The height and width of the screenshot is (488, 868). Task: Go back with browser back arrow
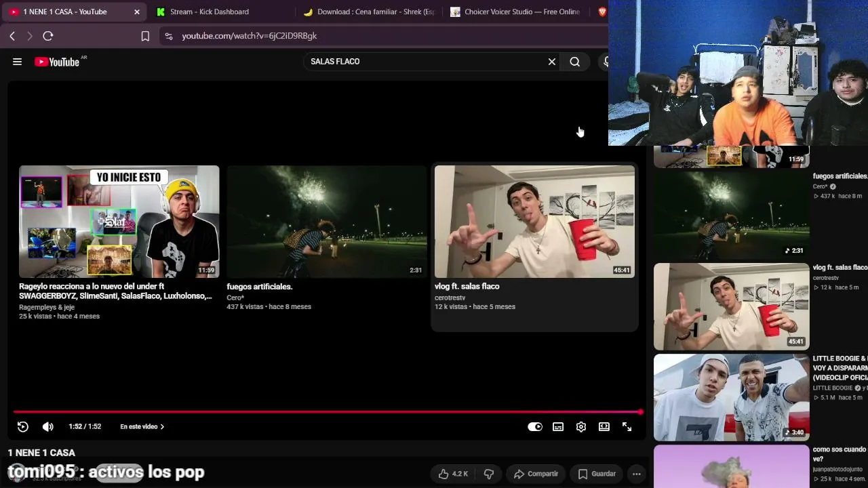coord(12,36)
